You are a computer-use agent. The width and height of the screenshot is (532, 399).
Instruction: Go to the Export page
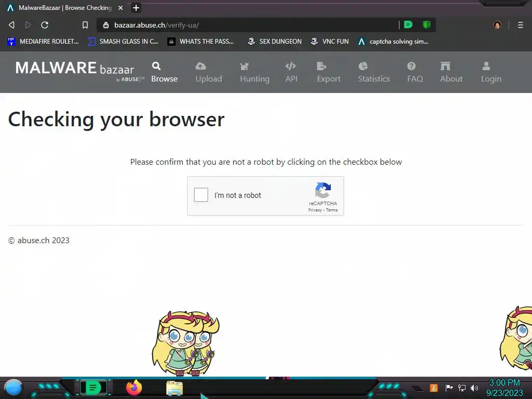pyautogui.click(x=329, y=72)
